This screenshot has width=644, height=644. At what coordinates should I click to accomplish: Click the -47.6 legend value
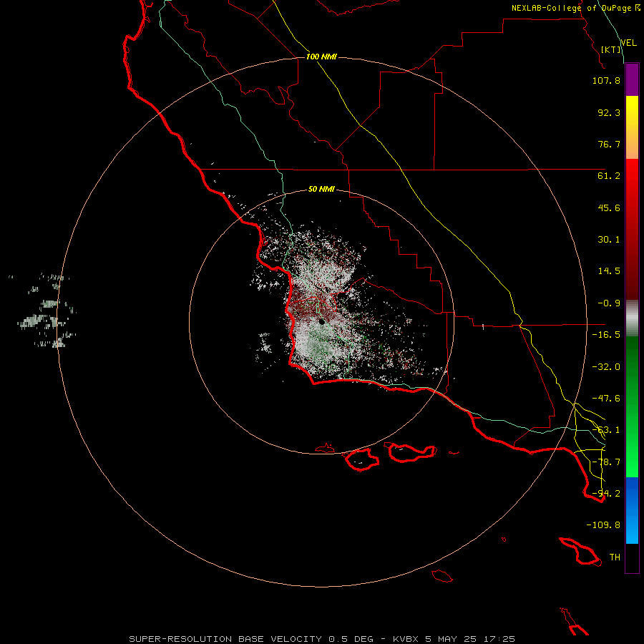[606, 399]
